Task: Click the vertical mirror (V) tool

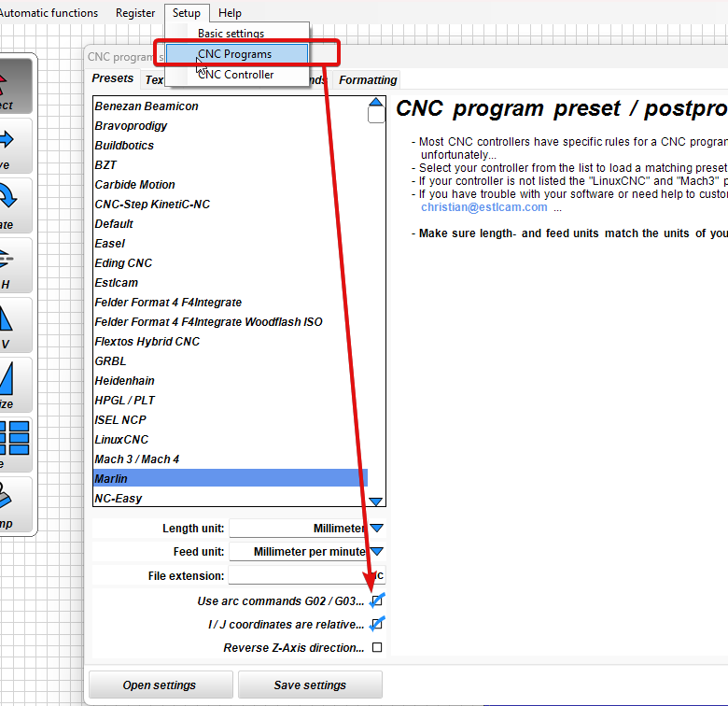Action: pyautogui.click(x=11, y=325)
